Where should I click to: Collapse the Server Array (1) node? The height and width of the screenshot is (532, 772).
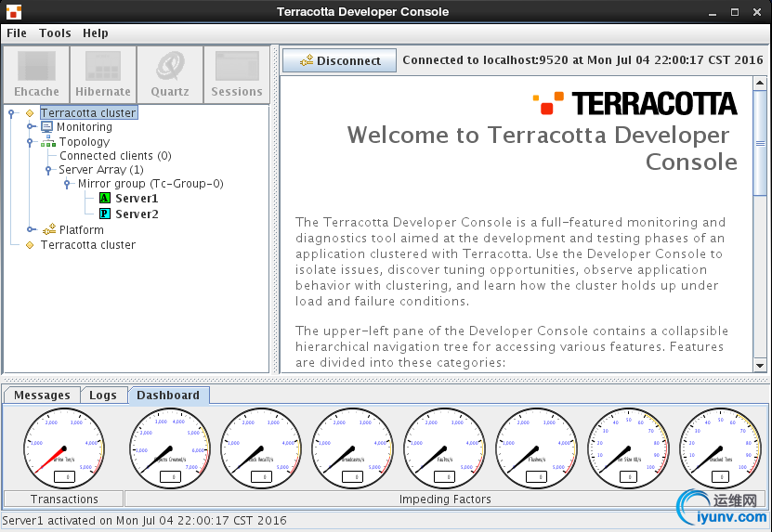click(x=47, y=170)
